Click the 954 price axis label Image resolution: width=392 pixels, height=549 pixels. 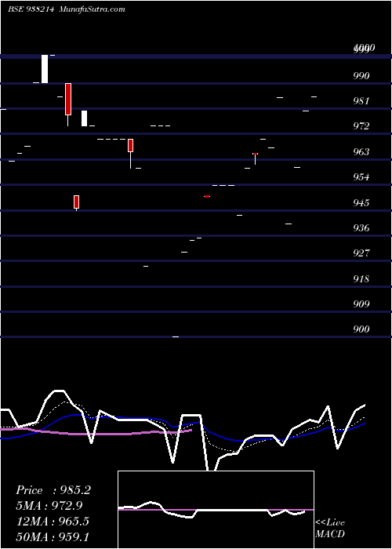(361, 176)
